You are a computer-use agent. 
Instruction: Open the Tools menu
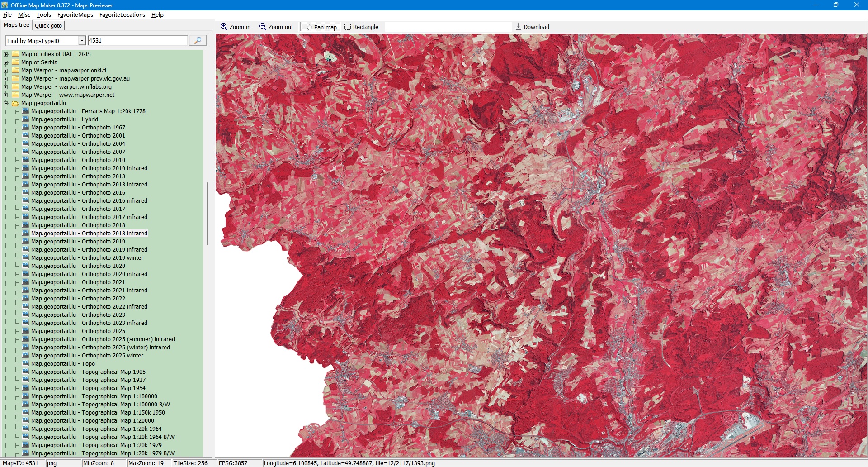[43, 15]
